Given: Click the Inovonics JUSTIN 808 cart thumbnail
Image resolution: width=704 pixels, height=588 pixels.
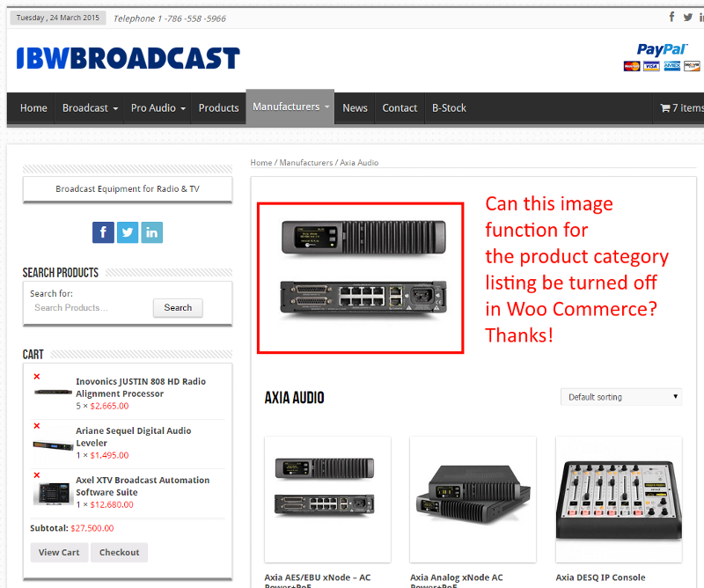Looking at the screenshot, I should coord(53,393).
